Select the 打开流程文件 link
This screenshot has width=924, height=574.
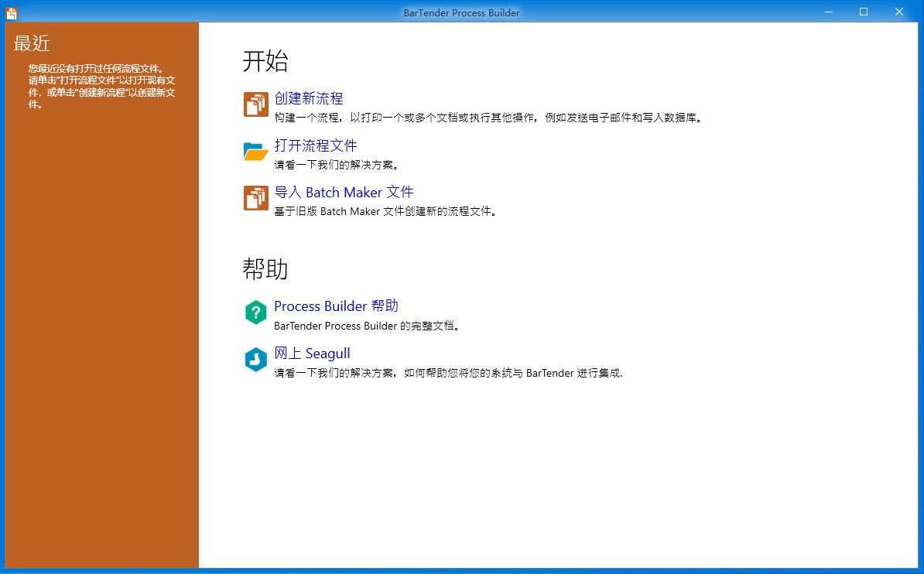pyautogui.click(x=316, y=145)
